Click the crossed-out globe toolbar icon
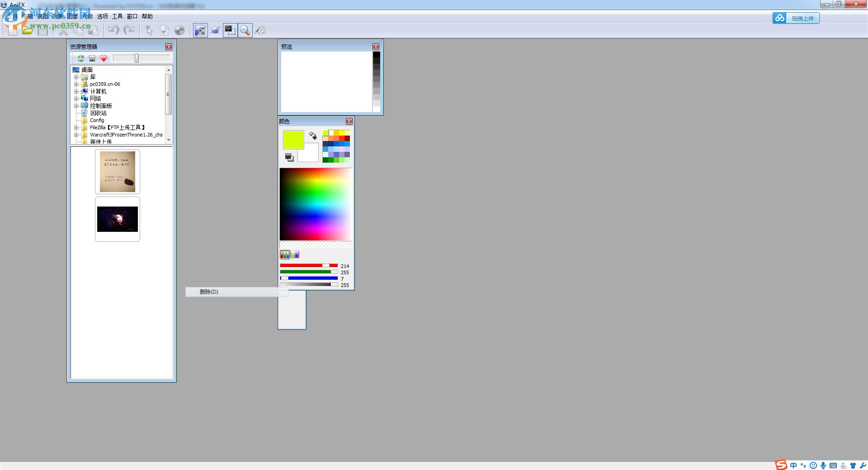This screenshot has width=868, height=470. 215,30
